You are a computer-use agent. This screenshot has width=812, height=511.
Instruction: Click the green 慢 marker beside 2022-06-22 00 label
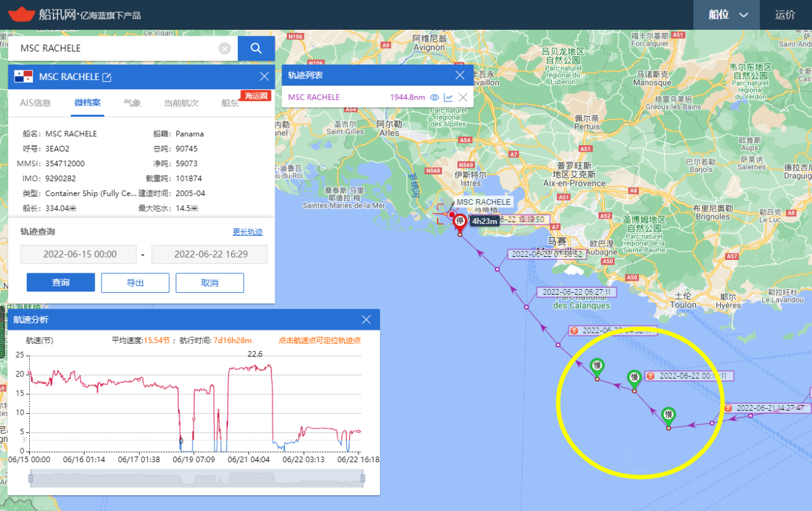(x=634, y=378)
